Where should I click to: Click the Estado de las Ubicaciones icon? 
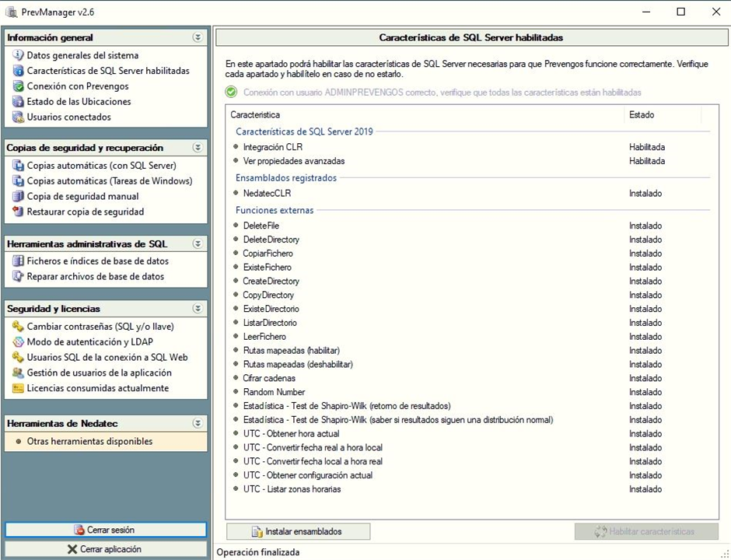coord(18,102)
